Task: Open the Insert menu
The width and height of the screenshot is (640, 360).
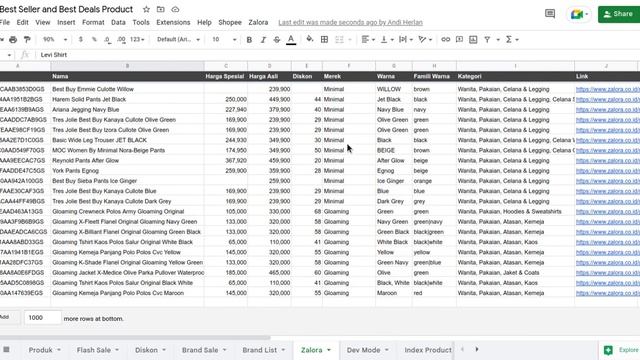Action: point(66,22)
